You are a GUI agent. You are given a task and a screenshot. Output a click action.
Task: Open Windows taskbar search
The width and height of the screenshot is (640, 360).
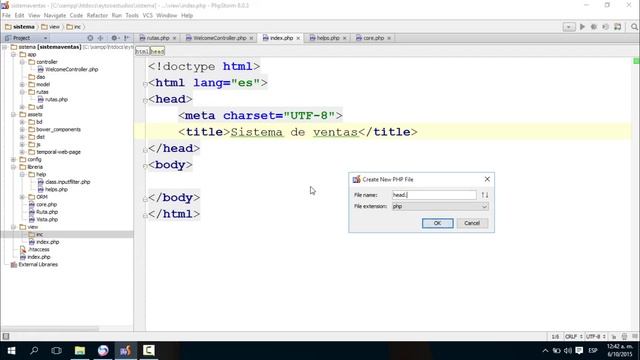tap(34, 351)
